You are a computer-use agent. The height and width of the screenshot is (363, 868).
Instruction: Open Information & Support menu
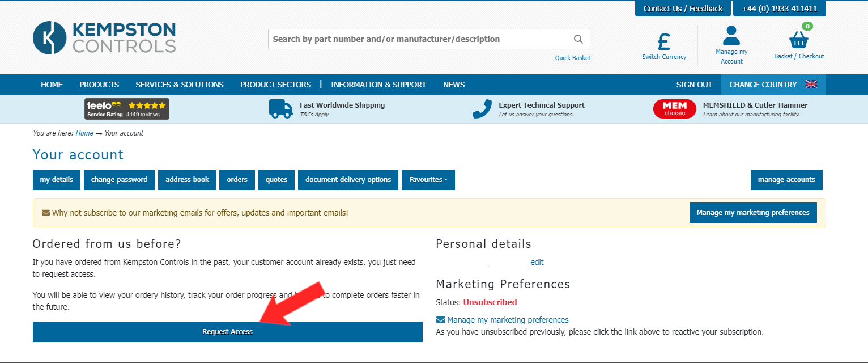378,85
